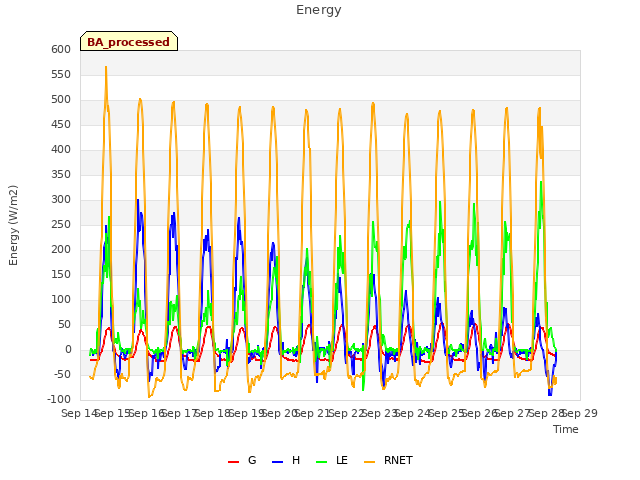The image size is (640, 480).
Task: Click the blue H legend swatch
Action: click(277, 462)
